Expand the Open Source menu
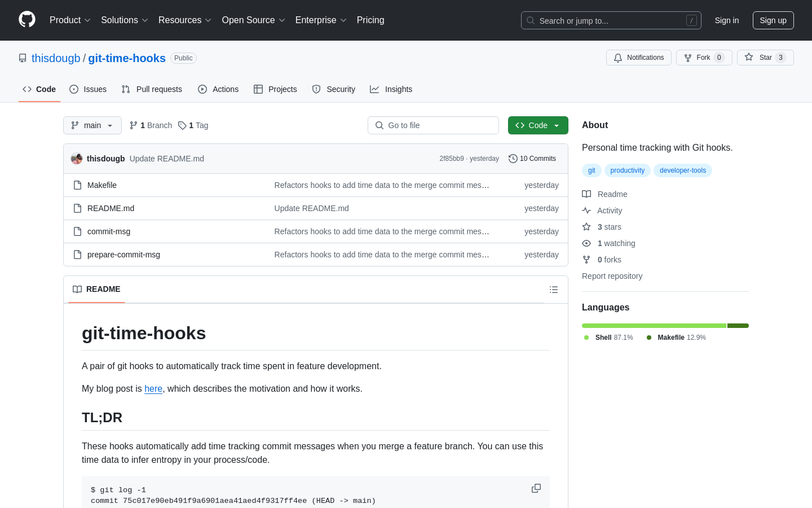The image size is (812, 508). pos(254,20)
